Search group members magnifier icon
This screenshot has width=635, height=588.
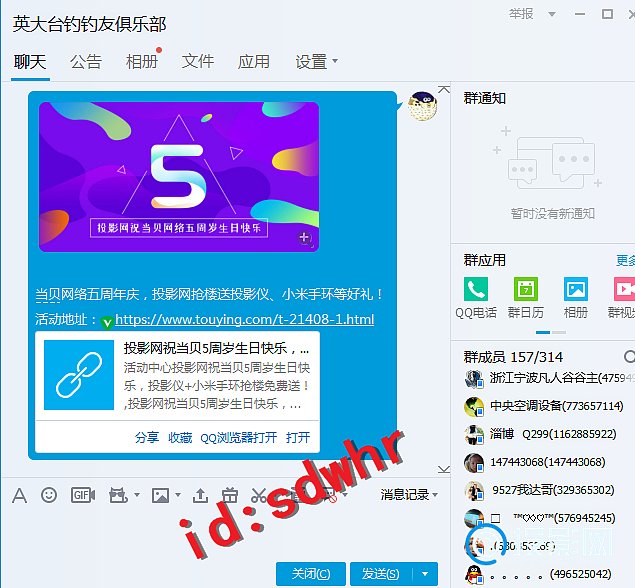[x=629, y=357]
